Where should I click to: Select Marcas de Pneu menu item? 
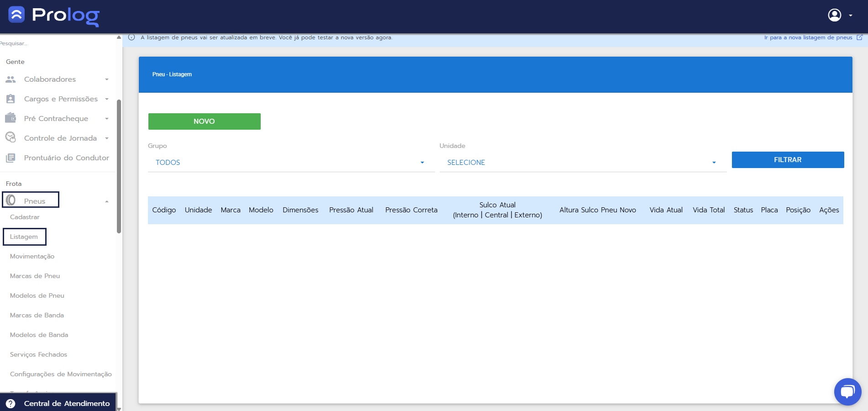pyautogui.click(x=35, y=276)
